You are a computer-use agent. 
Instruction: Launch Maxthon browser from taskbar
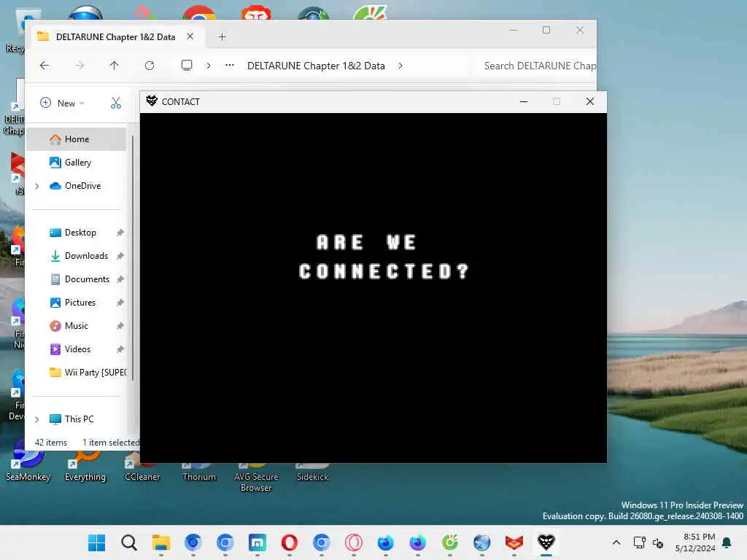click(x=258, y=542)
